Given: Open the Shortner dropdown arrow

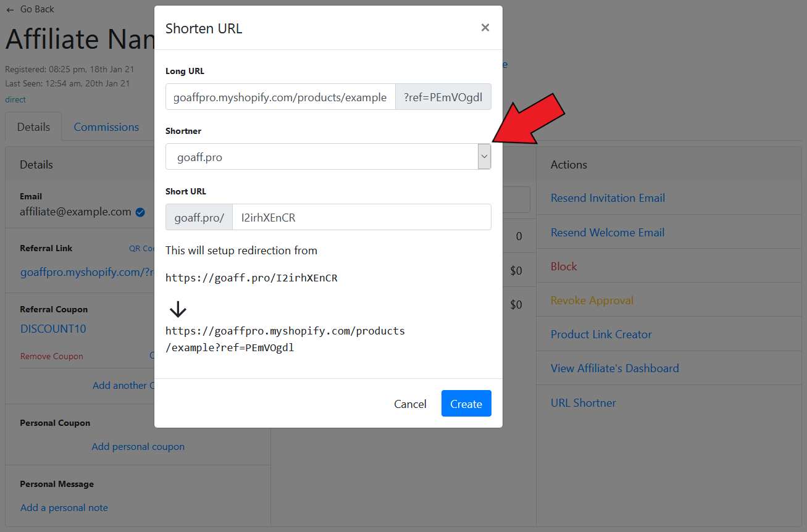Looking at the screenshot, I should pyautogui.click(x=484, y=157).
